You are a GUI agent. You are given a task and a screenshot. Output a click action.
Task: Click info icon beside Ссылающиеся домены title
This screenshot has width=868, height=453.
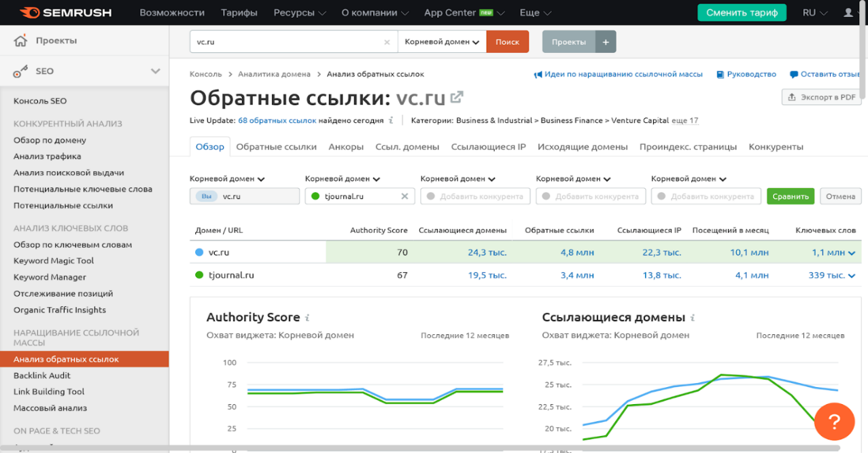693,317
